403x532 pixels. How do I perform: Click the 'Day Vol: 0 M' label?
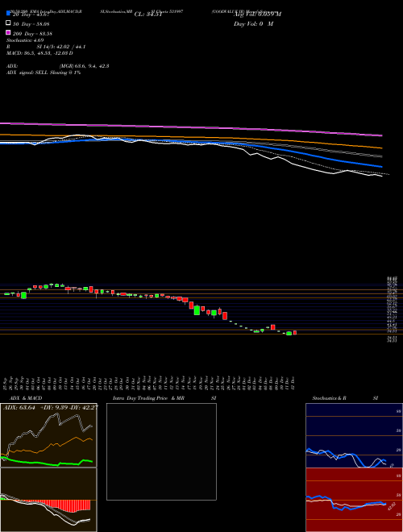[x=253, y=23]
